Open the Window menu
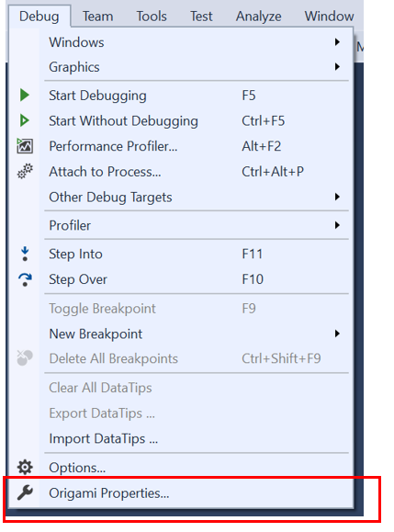The image size is (394, 532). click(x=329, y=17)
